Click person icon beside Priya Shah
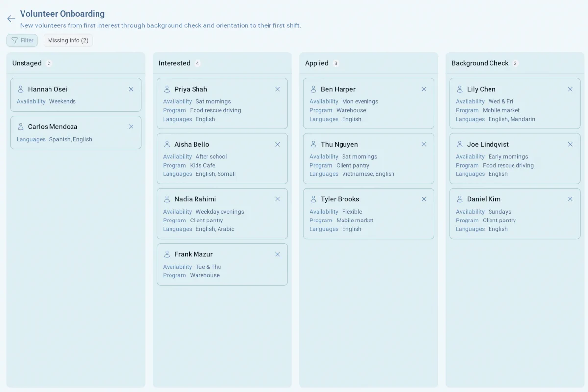 pyautogui.click(x=167, y=89)
